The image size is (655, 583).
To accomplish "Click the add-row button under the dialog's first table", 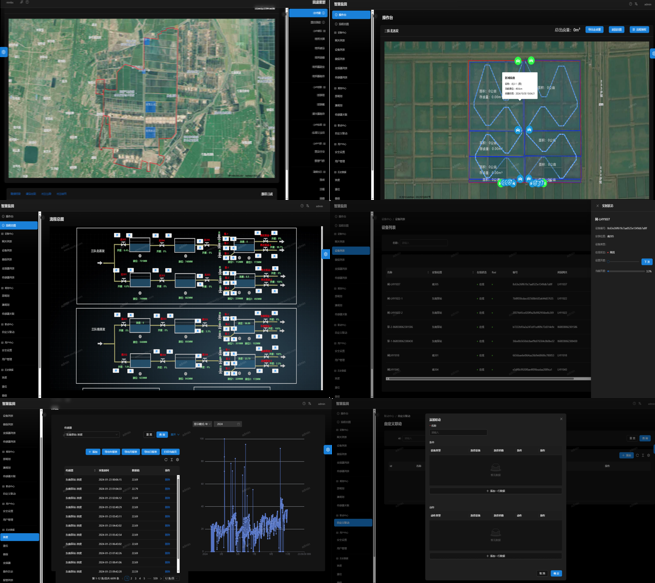I will coord(495,491).
